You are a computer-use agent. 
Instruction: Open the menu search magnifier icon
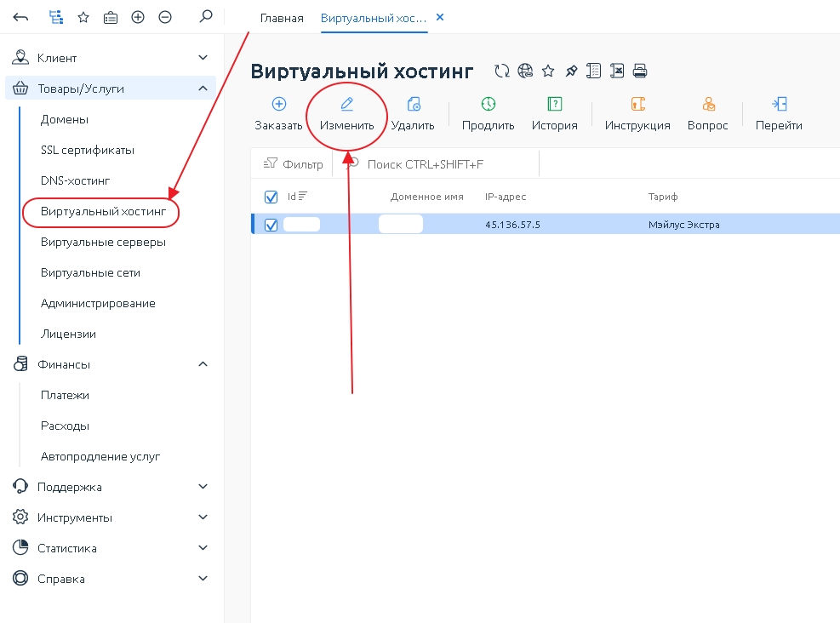click(206, 17)
